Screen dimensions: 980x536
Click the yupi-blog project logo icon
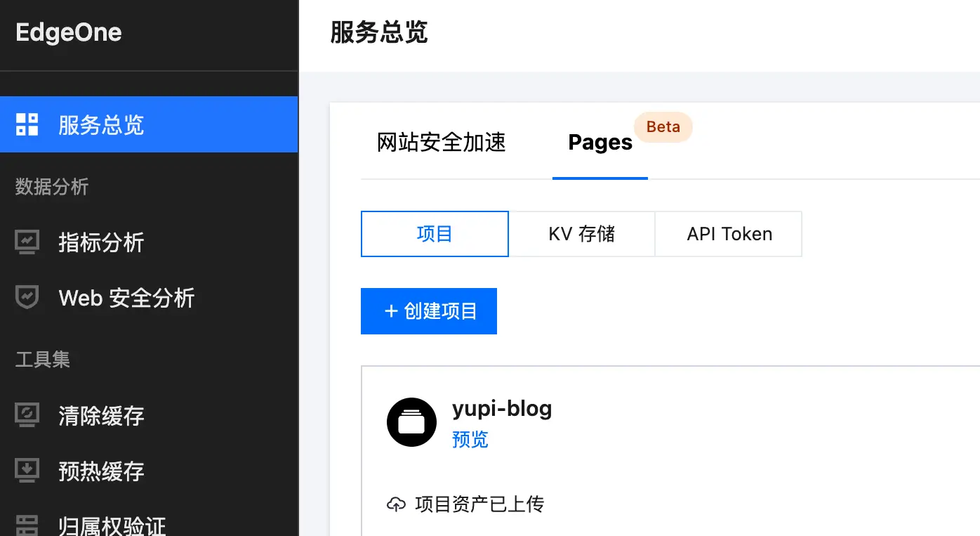pyautogui.click(x=411, y=422)
